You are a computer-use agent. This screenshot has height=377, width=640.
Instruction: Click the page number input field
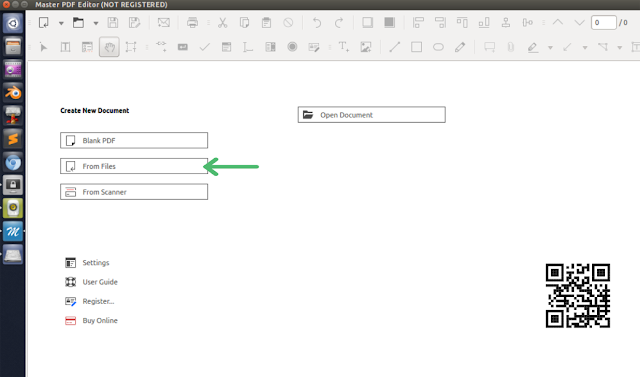(603, 22)
